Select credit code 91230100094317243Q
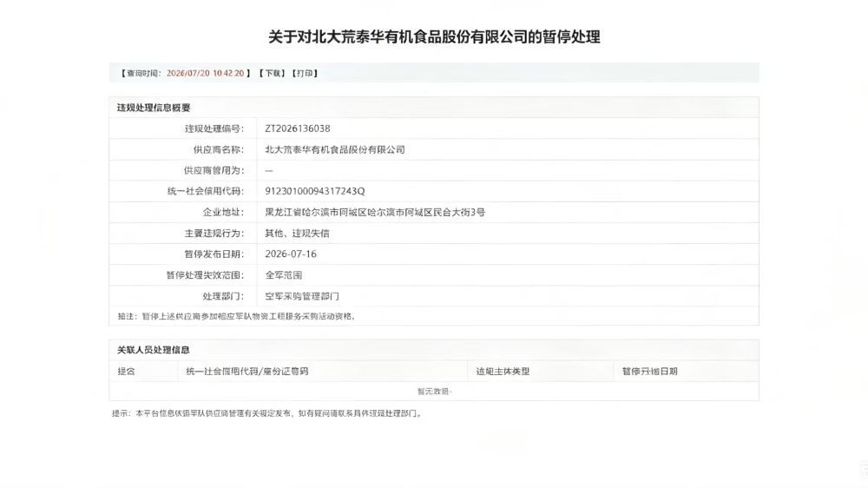 [314, 191]
